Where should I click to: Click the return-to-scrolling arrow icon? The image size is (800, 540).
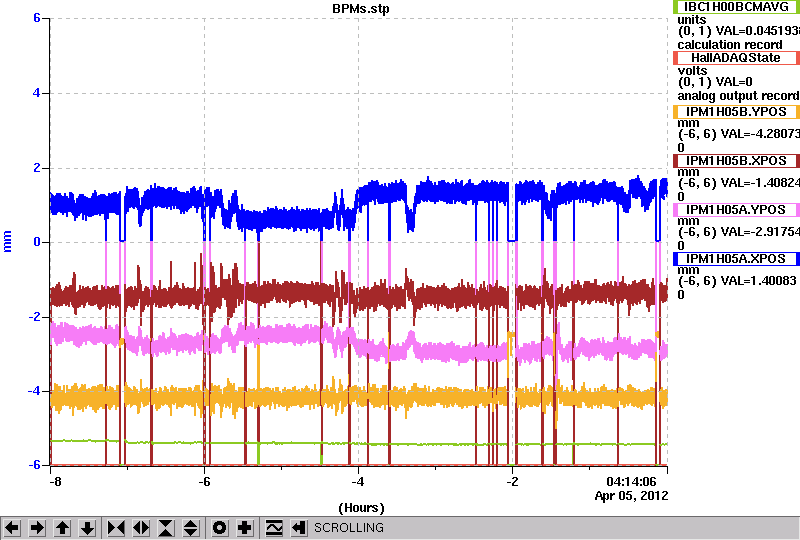coord(299,528)
